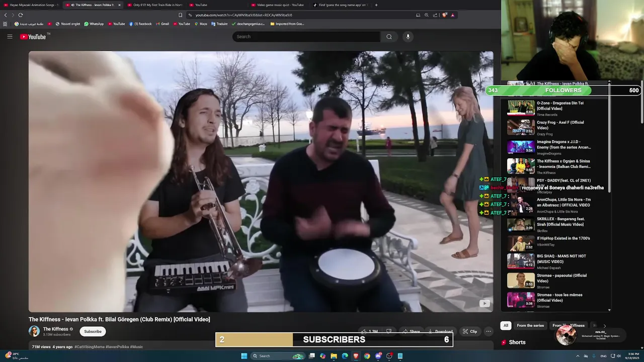Open a new browser tab with plus button
The width and height of the screenshot is (644, 362).
[376, 5]
